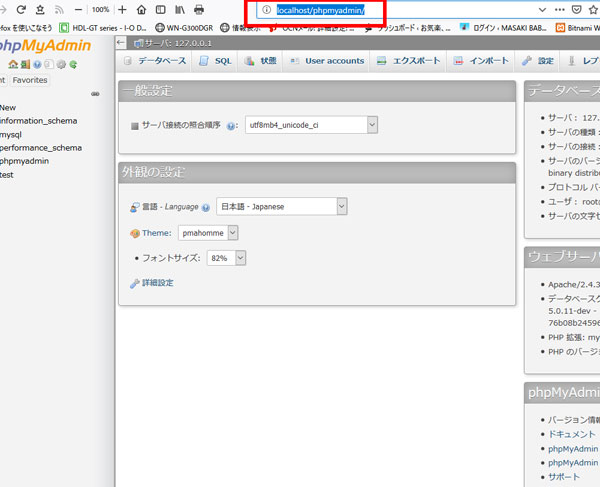The width and height of the screenshot is (600, 487).
Task: Open the 設定 settings tab
Action: coord(538,61)
